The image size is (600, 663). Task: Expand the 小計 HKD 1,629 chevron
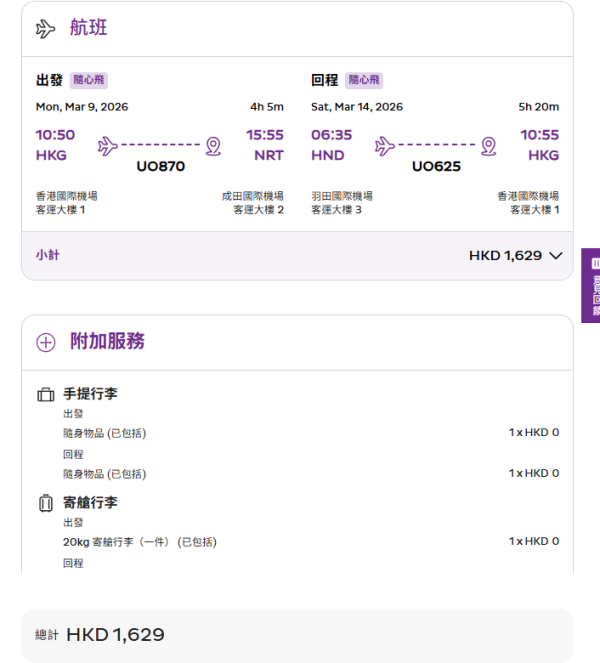(556, 256)
